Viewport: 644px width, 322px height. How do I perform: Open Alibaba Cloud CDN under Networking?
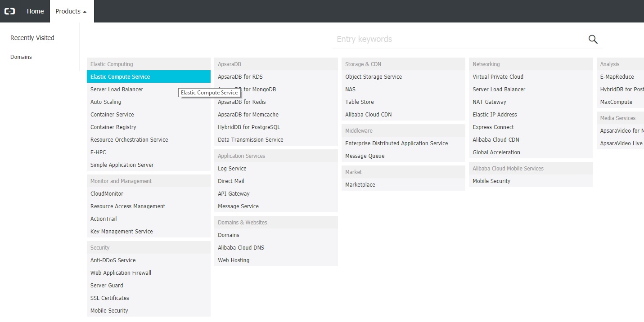coord(531,139)
